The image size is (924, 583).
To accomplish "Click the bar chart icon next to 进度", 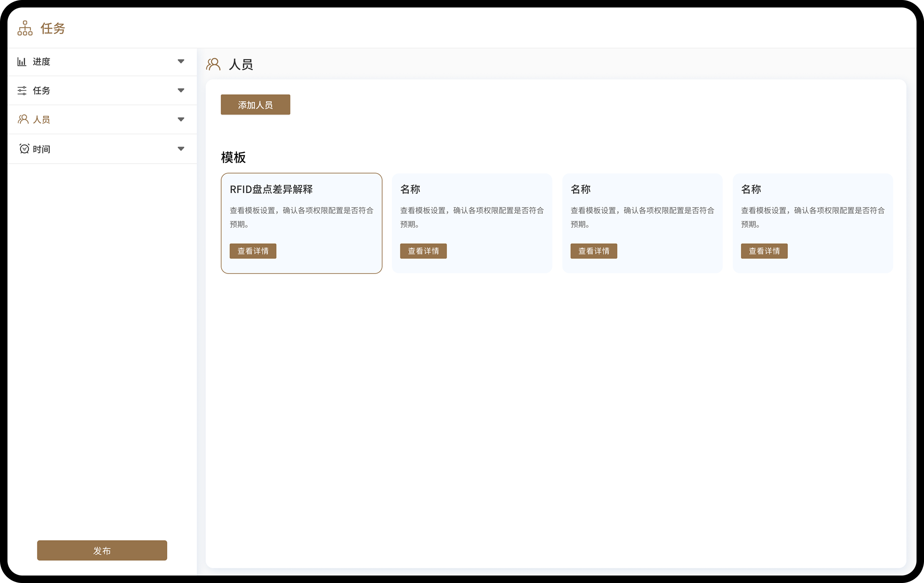I will click(x=22, y=62).
